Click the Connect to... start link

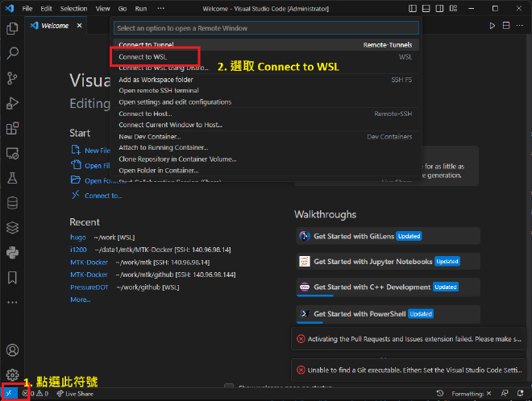point(103,196)
